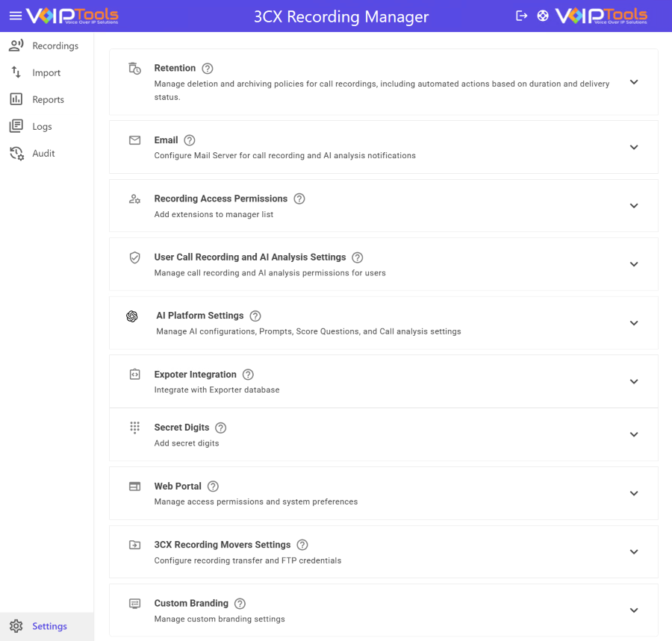Click help icon beside AI Platform Settings
Screen dimensions: 672x641
point(255,316)
